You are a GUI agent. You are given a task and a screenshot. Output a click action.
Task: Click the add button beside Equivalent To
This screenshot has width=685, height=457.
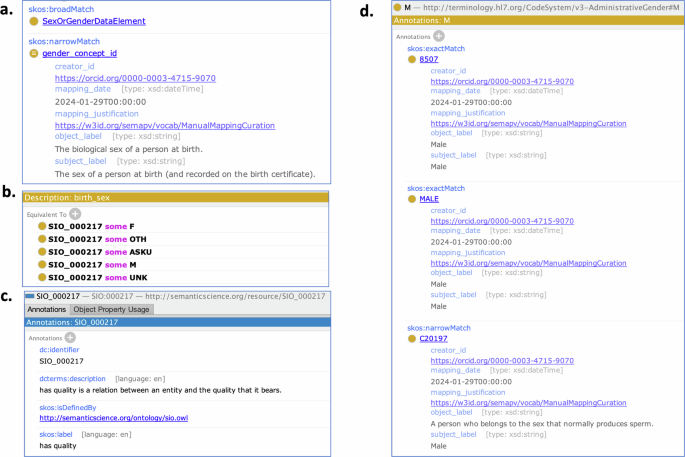click(75, 213)
